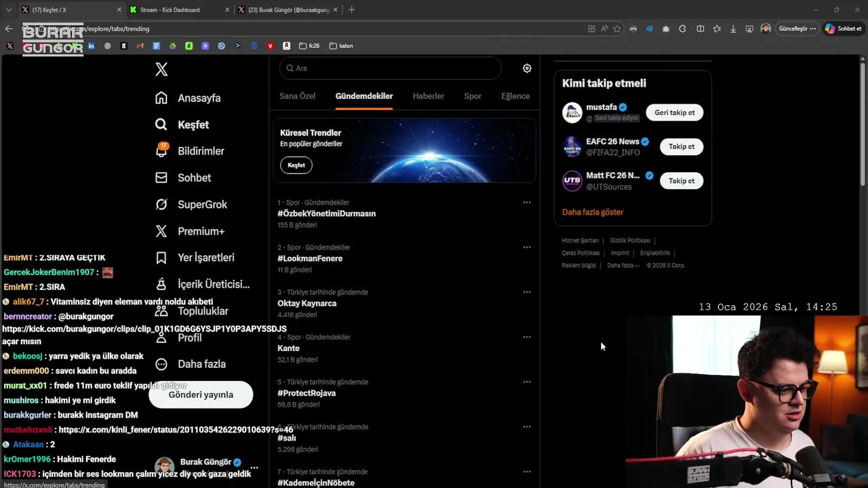Open the fc26 bookmarks folder
The width and height of the screenshot is (868, 488).
[x=309, y=46]
